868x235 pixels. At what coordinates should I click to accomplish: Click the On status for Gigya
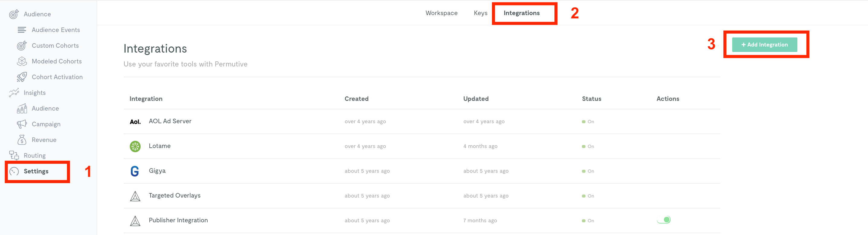tap(588, 171)
